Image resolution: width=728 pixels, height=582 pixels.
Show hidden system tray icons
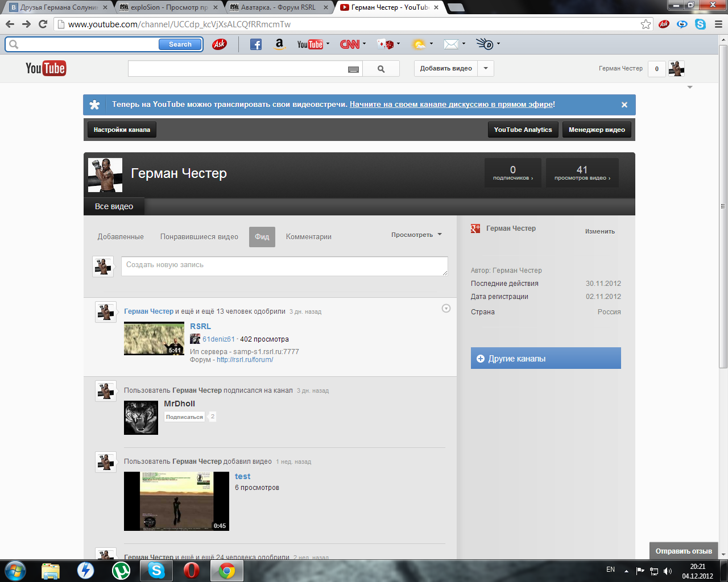pyautogui.click(x=626, y=571)
